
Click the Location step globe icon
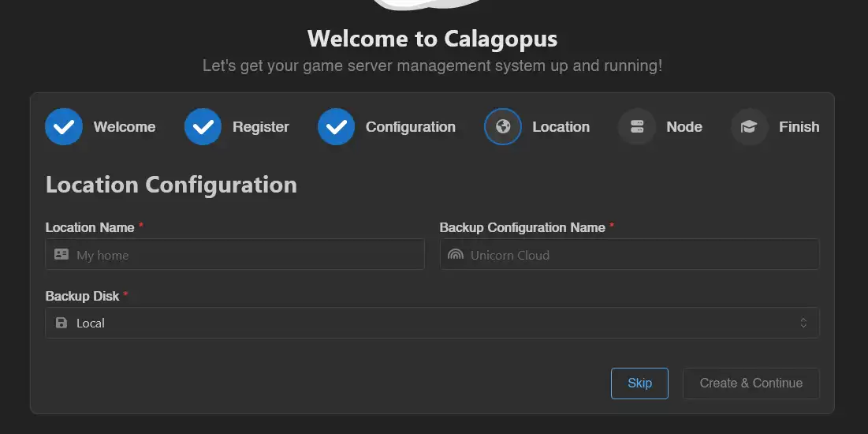tap(503, 127)
